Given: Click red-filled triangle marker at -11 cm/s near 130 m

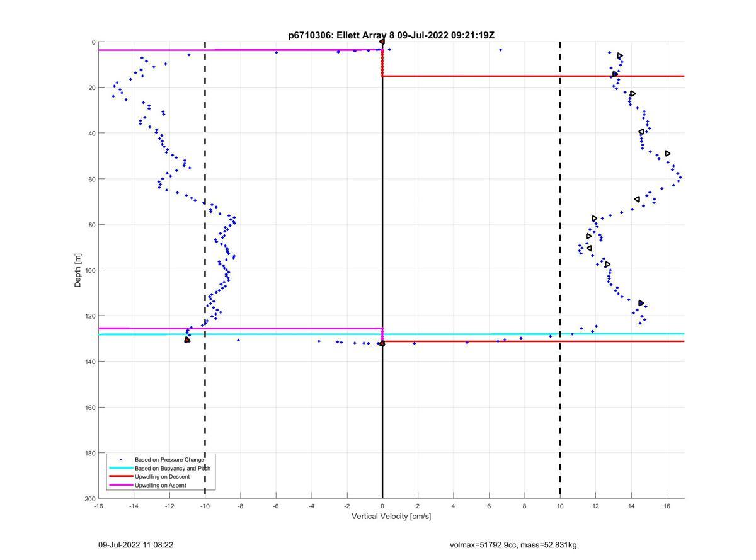Looking at the screenshot, I should pos(187,340).
